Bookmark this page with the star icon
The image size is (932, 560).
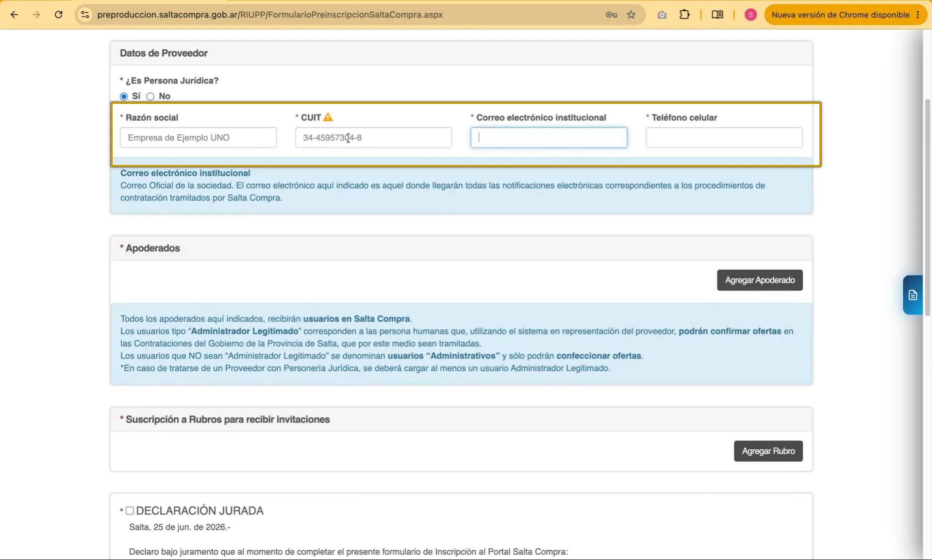point(631,15)
